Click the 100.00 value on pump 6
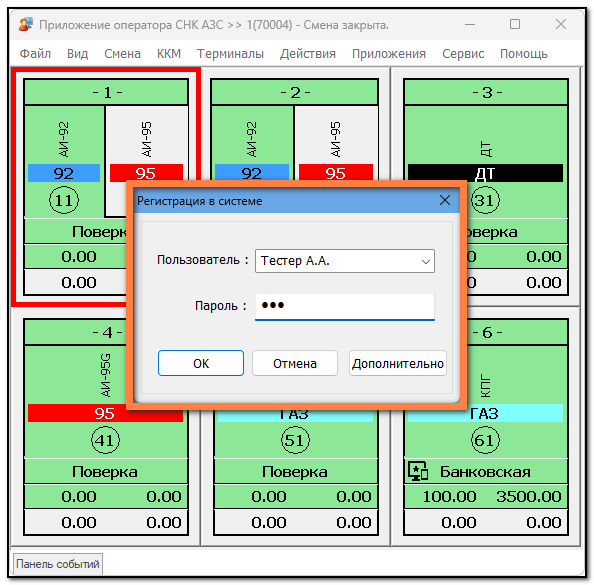 (x=449, y=496)
